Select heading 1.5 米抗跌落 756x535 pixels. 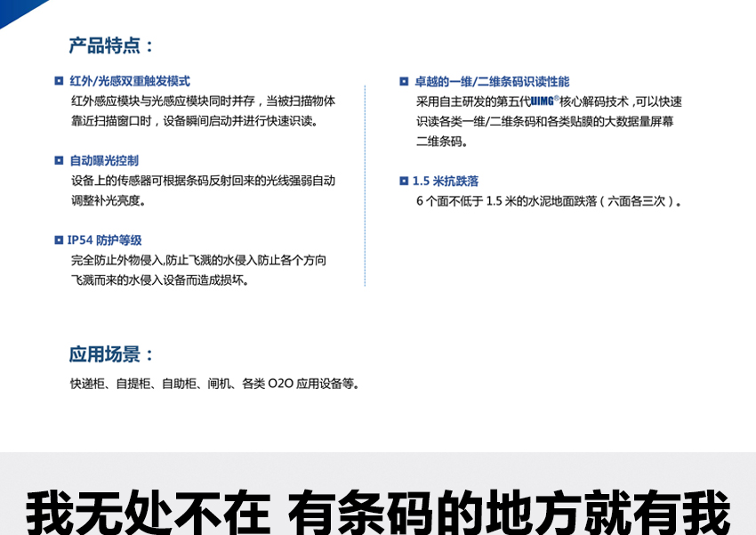(x=446, y=181)
